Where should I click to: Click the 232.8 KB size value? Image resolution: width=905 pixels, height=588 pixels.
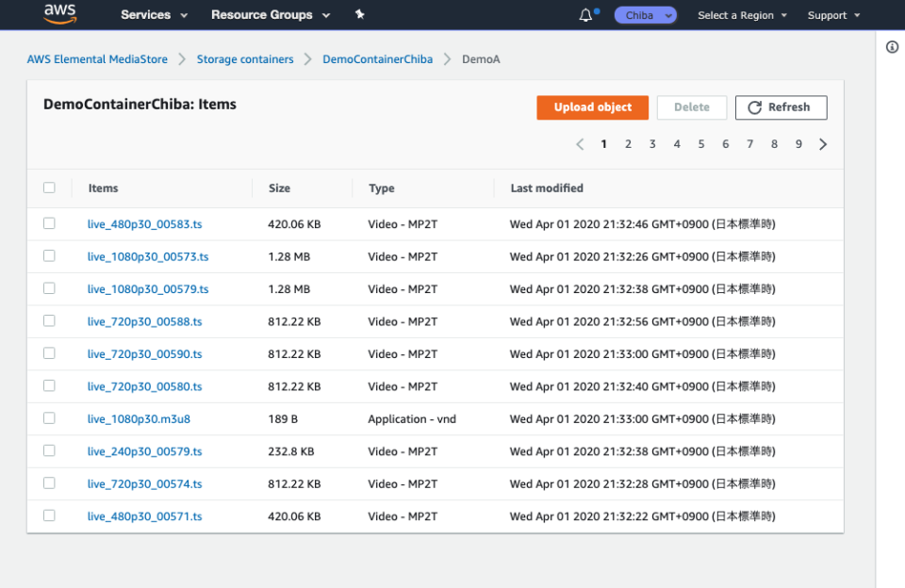(x=291, y=451)
